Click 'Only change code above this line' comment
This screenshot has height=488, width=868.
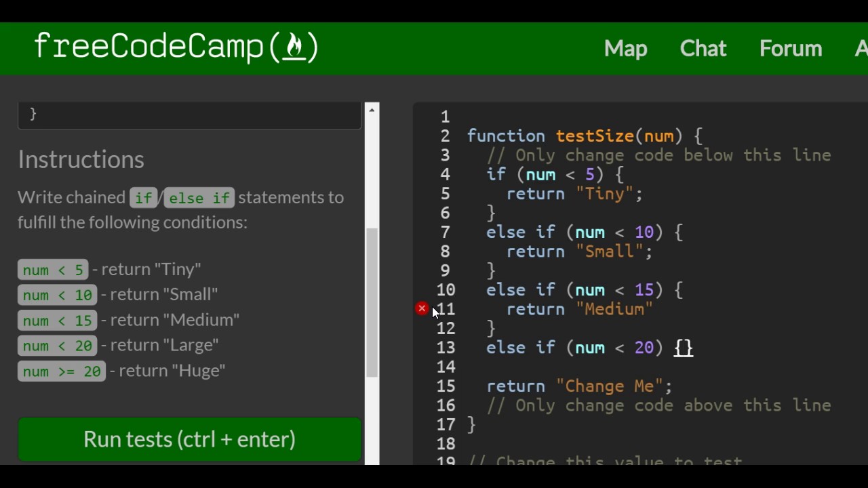659,405
